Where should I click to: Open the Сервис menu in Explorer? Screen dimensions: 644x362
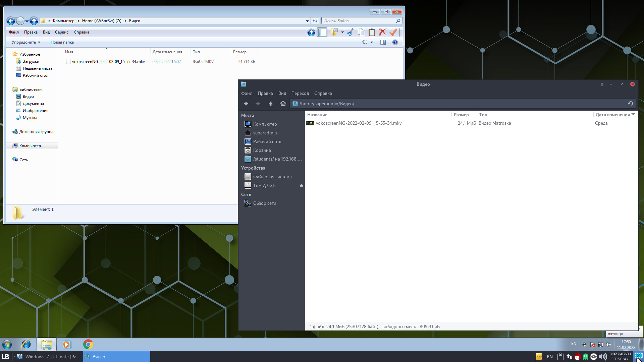61,32
